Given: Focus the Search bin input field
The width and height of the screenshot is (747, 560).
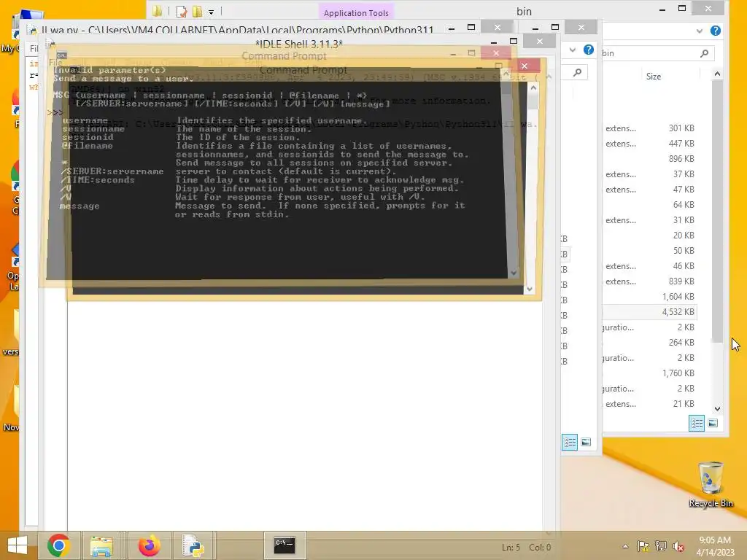Looking at the screenshot, I should tap(657, 53).
